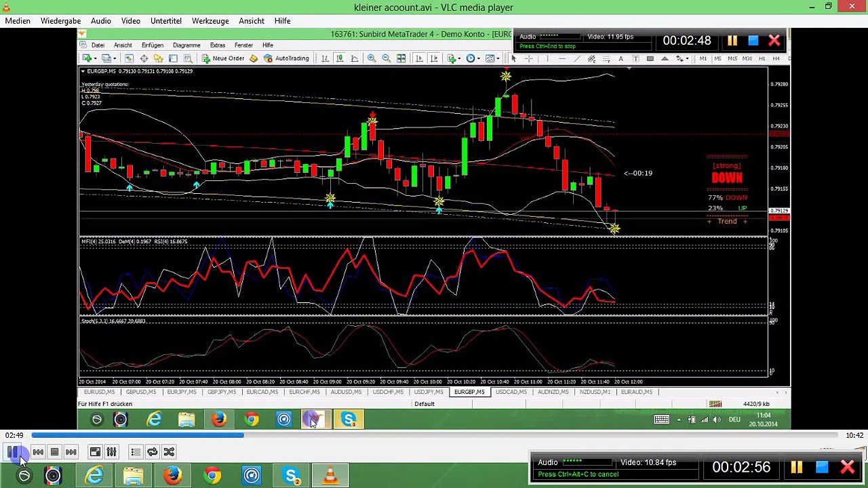
Task: Draw a vertical line tool
Action: click(548, 58)
